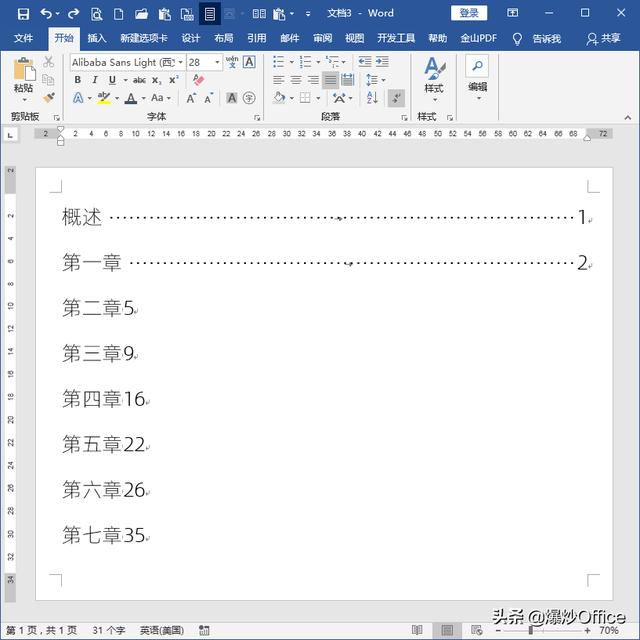Toggle superscript formatting
The height and width of the screenshot is (640, 640).
pos(174,80)
